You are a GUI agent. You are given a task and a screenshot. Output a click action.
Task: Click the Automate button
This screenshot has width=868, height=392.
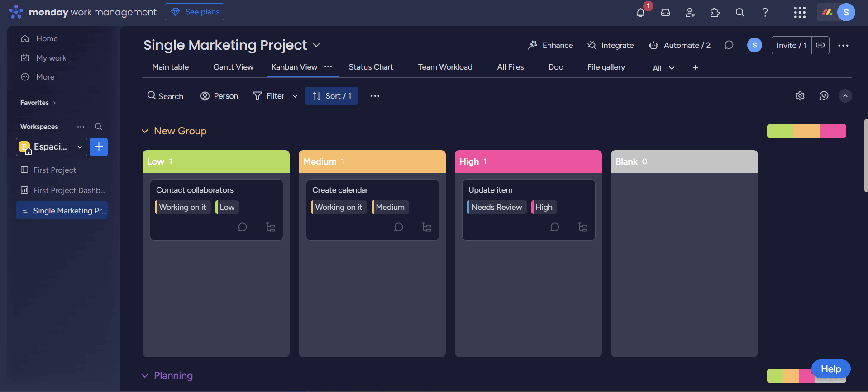[680, 45]
